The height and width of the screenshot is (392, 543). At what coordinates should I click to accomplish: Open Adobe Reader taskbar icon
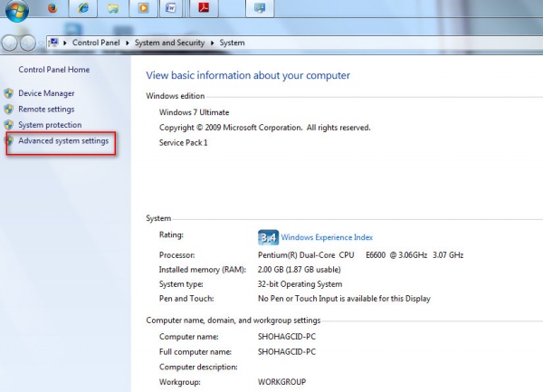click(x=204, y=8)
